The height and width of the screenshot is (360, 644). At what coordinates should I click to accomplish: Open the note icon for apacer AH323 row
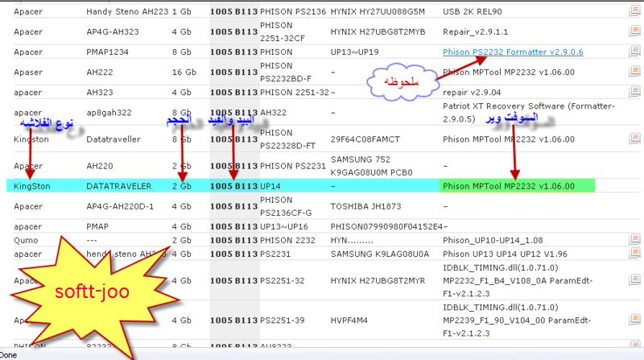[x=634, y=92]
